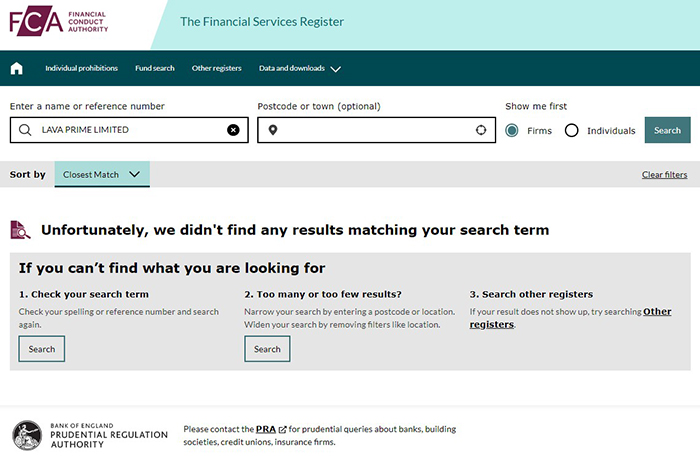Viewport: 700px width, 464px height.
Task: Click the teal Search button
Action: [667, 130]
